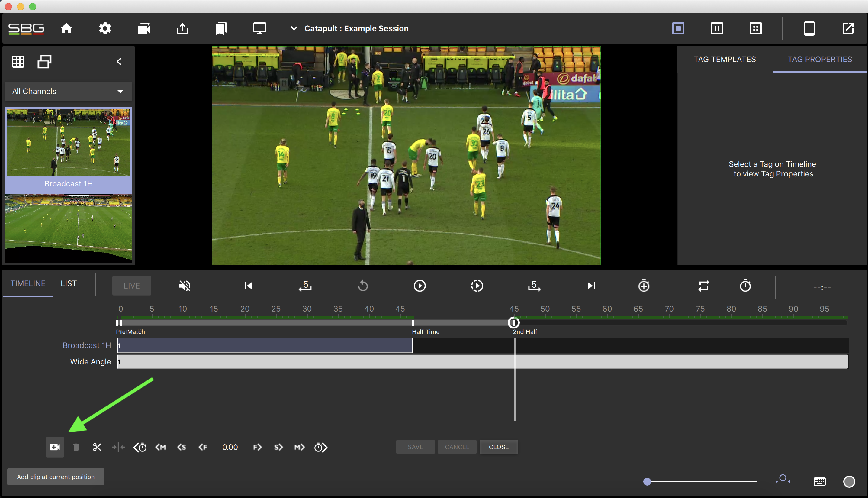Shift clip forward one second (S>)
Screen dimensions: 868x498
tap(278, 447)
